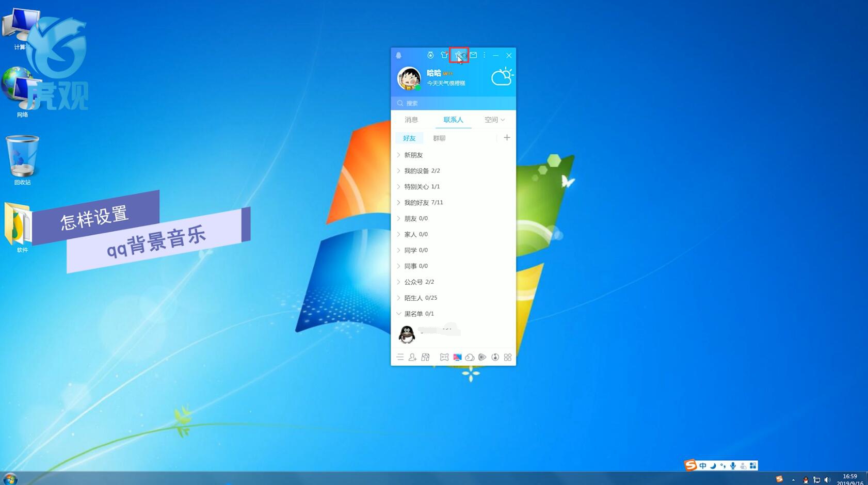The image size is (868, 485).
Task: Click the Sogou person icon on the input bar
Action: [x=743, y=466]
